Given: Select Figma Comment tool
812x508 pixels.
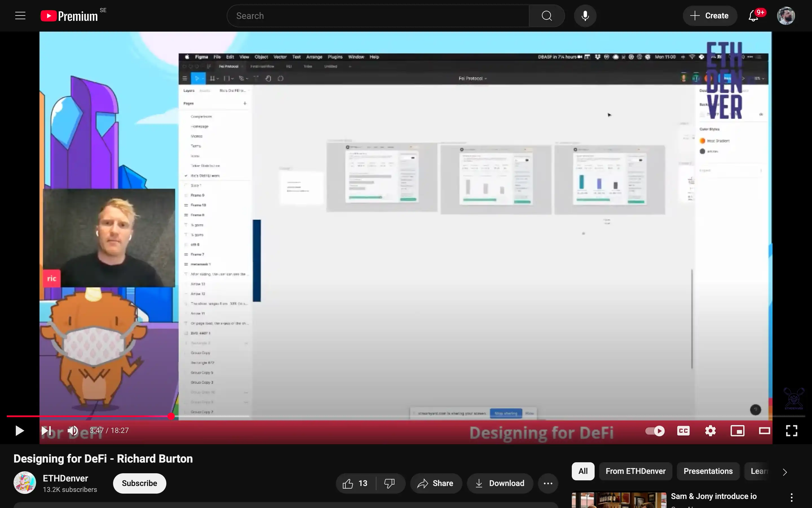Looking at the screenshot, I should click(281, 78).
